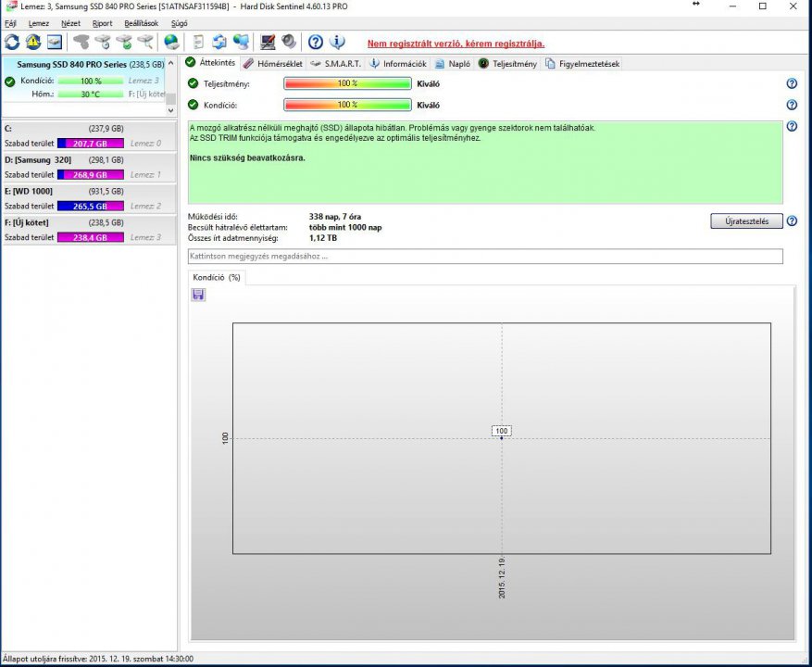812x667 pixels.
Task: Click the 268,9 GB free space bar
Action: tap(91, 175)
